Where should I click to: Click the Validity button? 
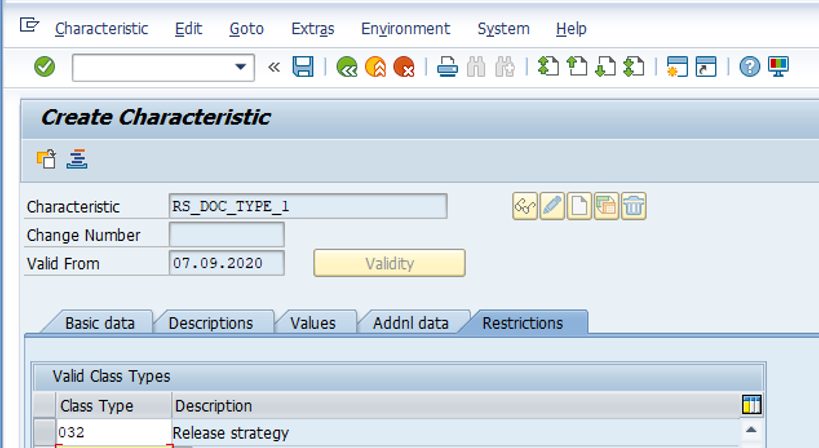389,263
